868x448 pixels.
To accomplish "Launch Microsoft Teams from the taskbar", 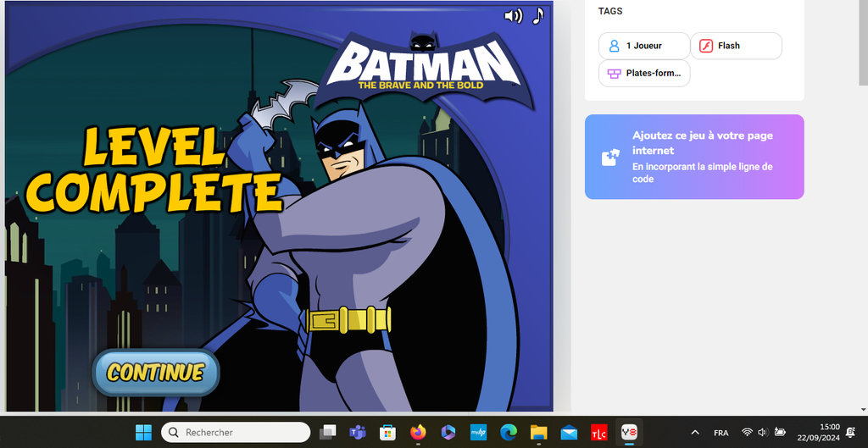I will [358, 432].
